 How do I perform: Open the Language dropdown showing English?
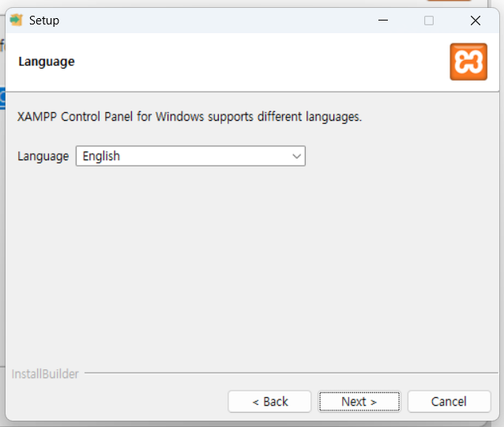coord(190,156)
